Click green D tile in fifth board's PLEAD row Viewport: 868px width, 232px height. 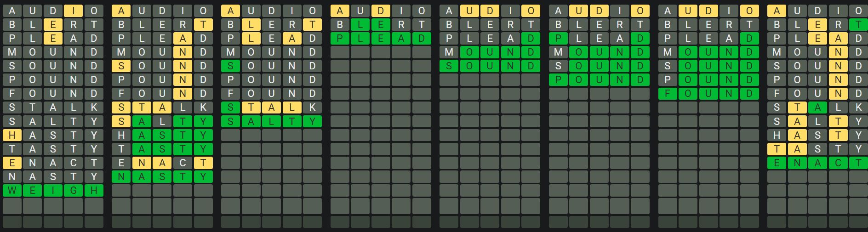[x=531, y=38]
